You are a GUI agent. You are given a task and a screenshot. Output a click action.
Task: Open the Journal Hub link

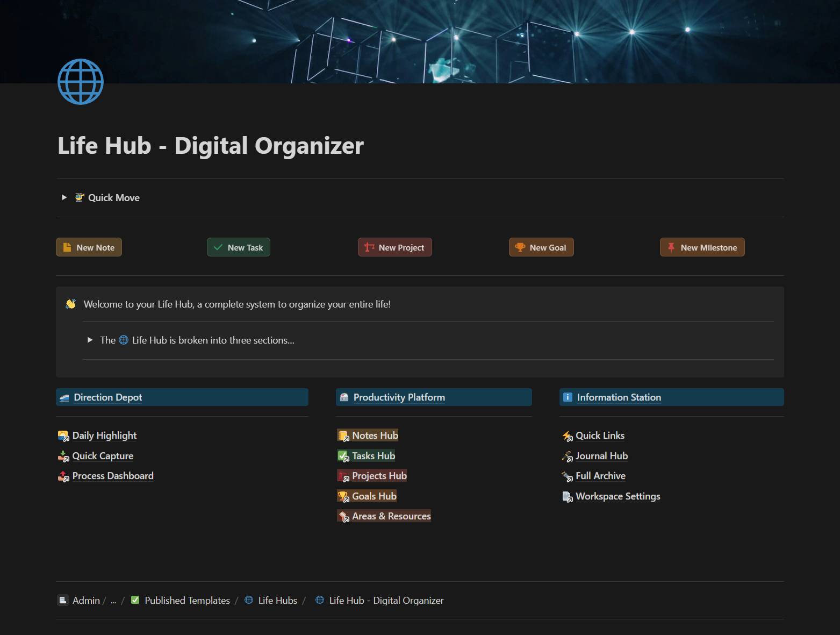[x=601, y=456]
